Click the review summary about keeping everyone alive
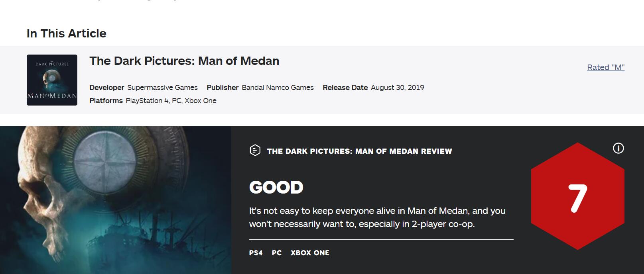This screenshot has height=274, width=644. tap(377, 217)
